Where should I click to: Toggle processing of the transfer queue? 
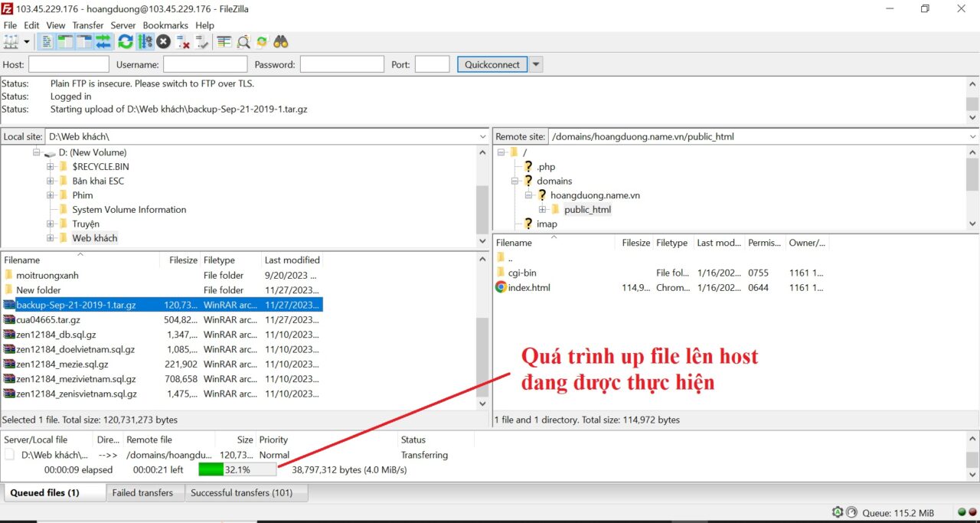144,41
